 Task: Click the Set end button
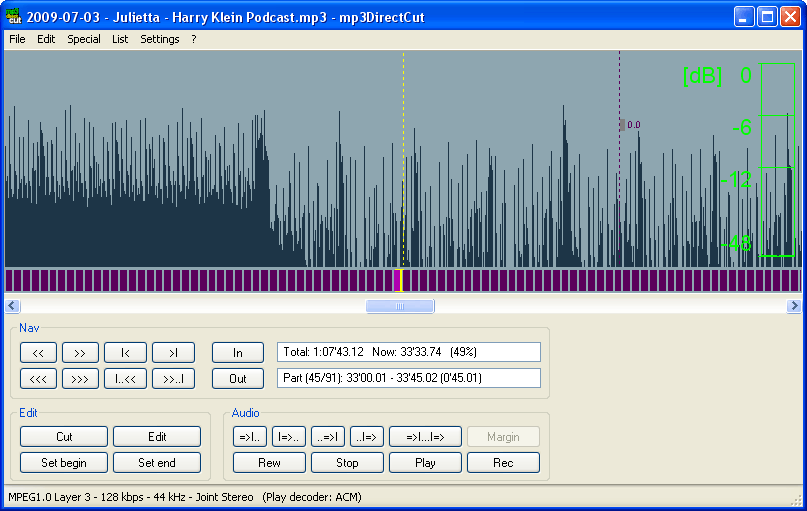pos(157,463)
